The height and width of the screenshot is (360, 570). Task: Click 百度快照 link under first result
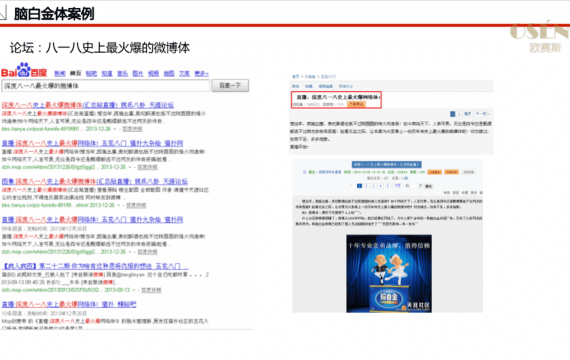[x=132, y=129]
